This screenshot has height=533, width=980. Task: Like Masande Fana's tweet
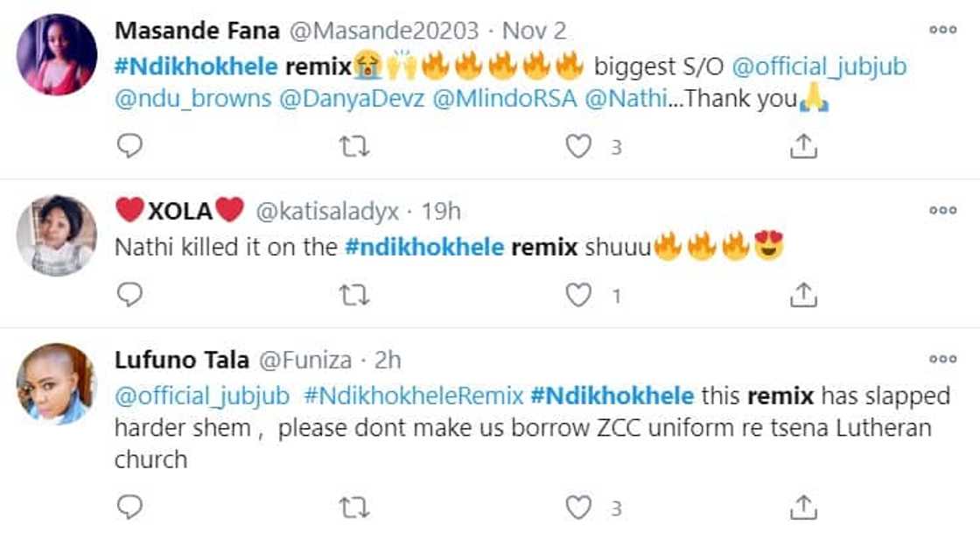578,146
